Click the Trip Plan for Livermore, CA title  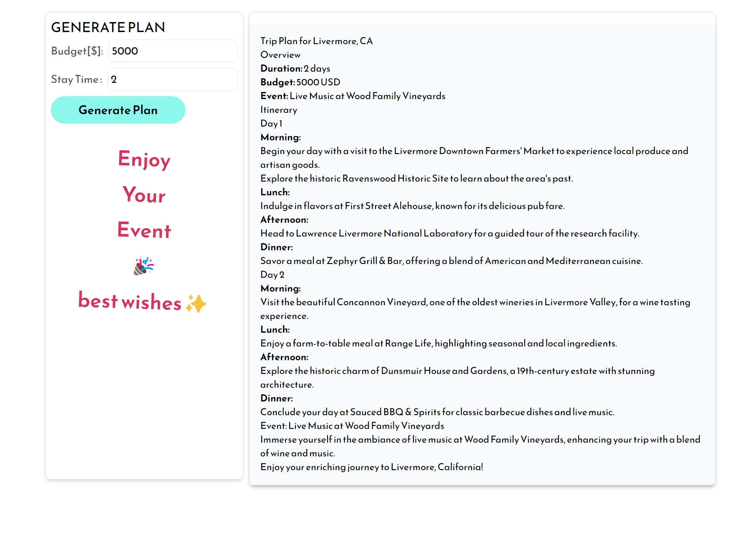(x=317, y=41)
